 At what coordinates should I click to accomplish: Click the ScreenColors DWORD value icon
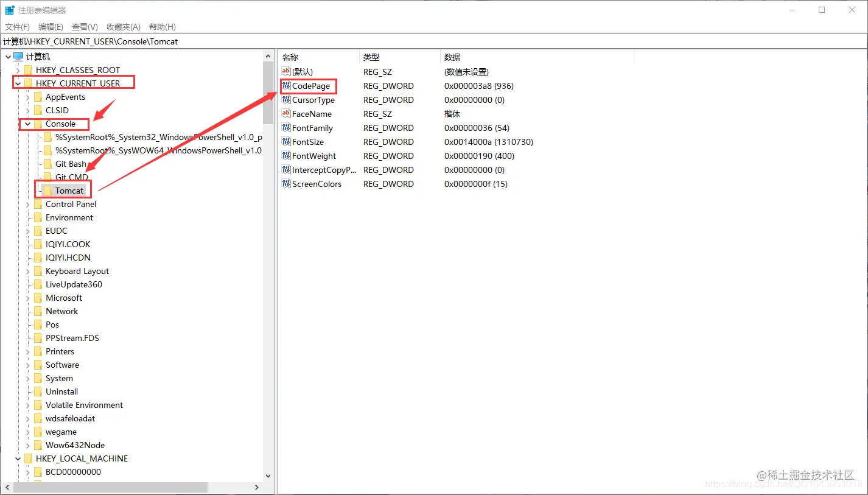(x=286, y=184)
